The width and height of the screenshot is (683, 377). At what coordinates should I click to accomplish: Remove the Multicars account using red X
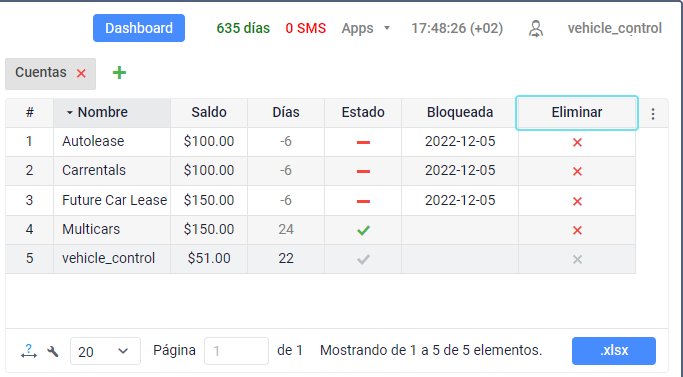pyautogui.click(x=577, y=230)
